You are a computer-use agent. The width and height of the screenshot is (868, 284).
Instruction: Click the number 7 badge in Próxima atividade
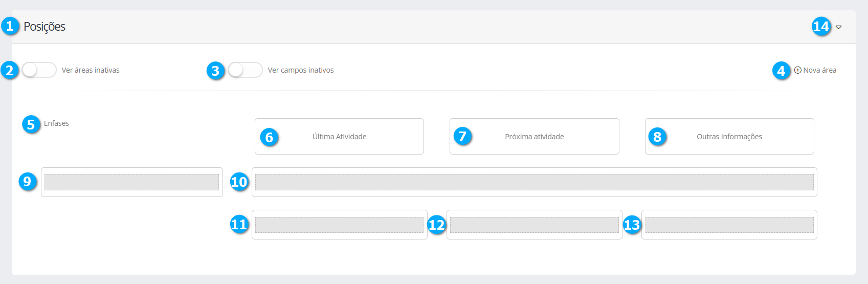tap(462, 136)
